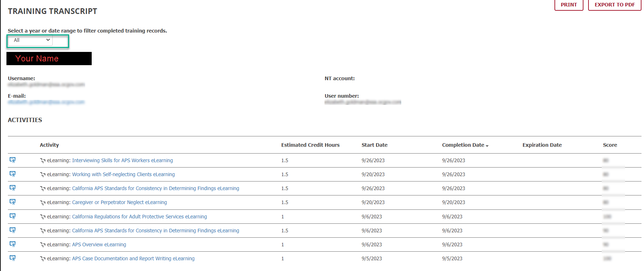Open Interviewing Skills for APS Workers eLearning link
Image resolution: width=644 pixels, height=271 pixels.
click(x=122, y=160)
